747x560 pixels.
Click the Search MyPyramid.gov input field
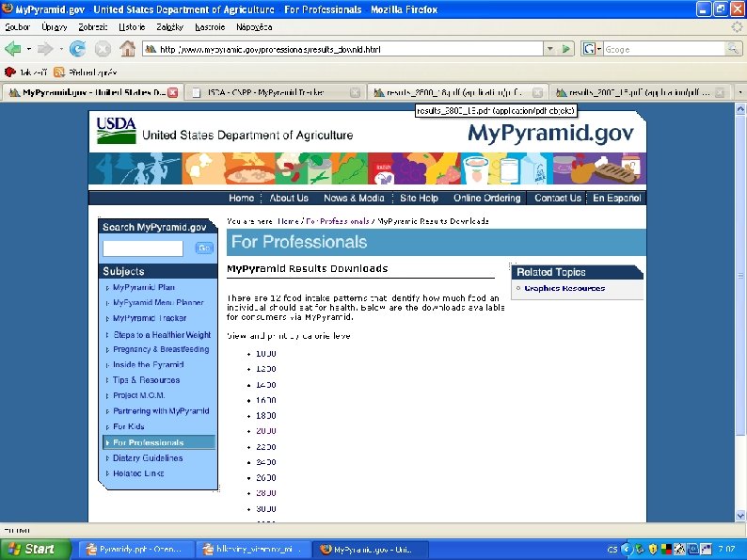pos(142,248)
